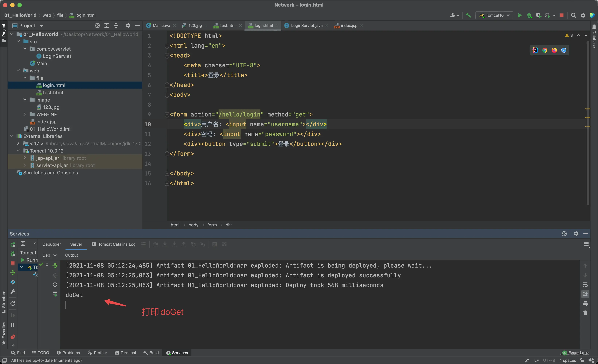Print the server output
Screen dimensions: 598x364
click(x=585, y=304)
